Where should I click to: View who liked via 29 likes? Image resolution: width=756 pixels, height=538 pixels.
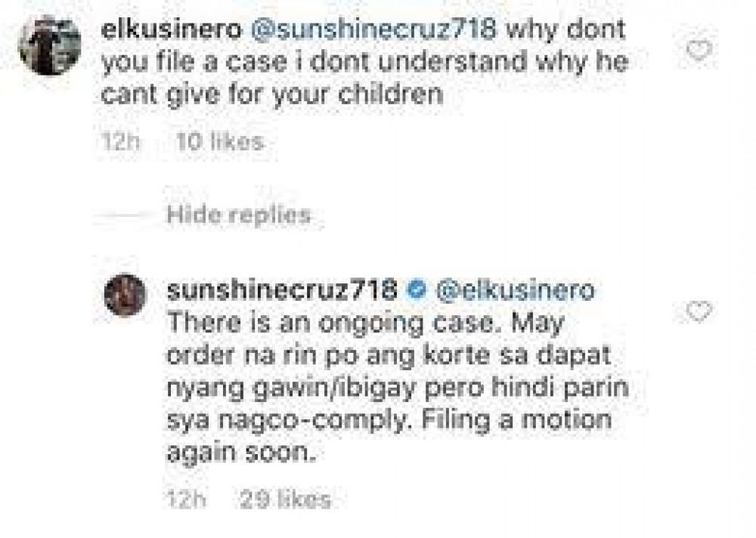(x=286, y=500)
